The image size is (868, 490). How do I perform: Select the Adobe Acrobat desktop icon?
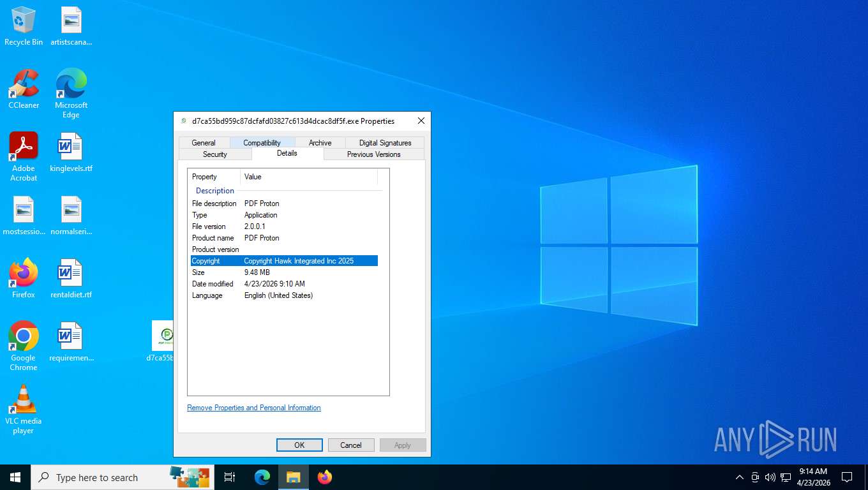[x=24, y=152]
